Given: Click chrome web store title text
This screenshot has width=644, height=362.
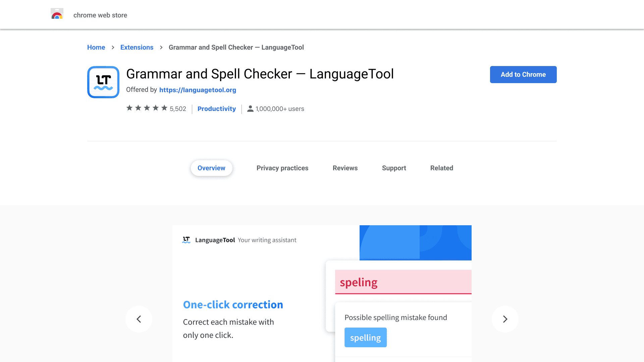Looking at the screenshot, I should [100, 15].
